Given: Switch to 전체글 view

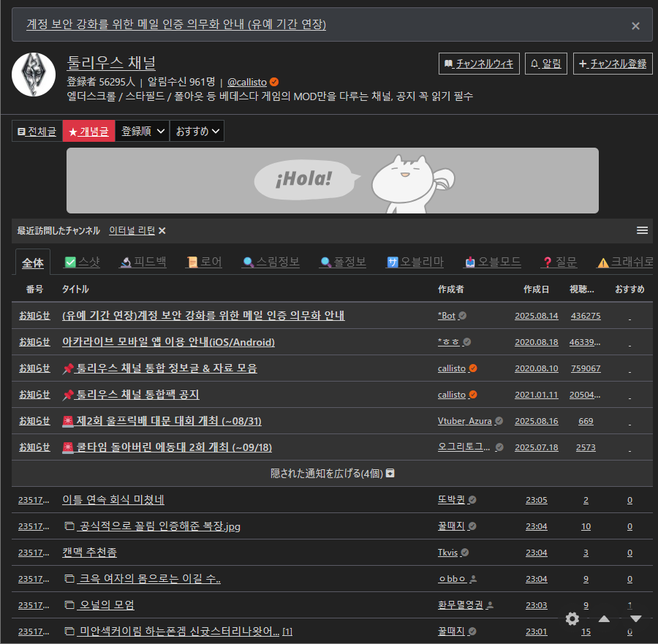Looking at the screenshot, I should tap(37, 131).
